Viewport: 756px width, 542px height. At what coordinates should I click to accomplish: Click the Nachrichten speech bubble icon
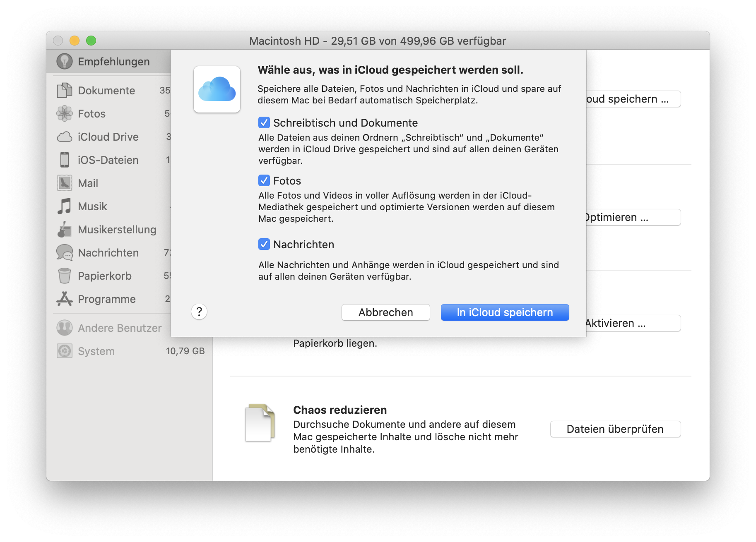pyautogui.click(x=65, y=252)
